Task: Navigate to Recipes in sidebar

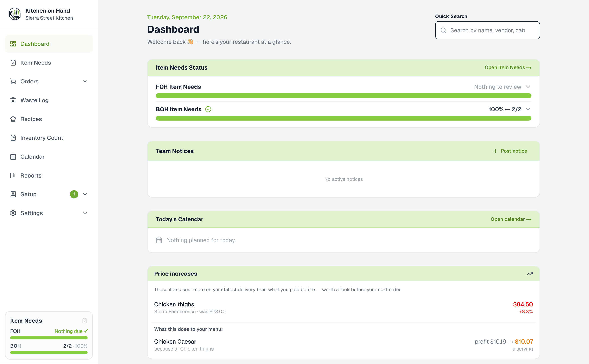Action: 49,119
